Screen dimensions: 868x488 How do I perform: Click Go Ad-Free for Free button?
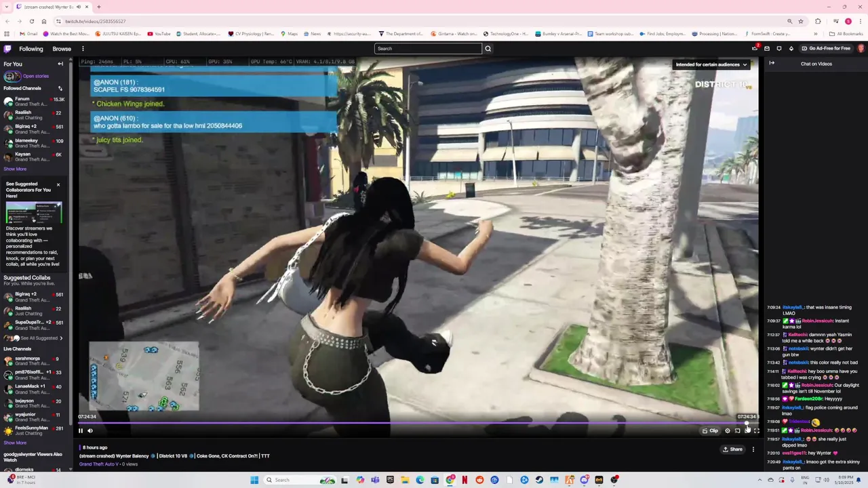point(826,49)
